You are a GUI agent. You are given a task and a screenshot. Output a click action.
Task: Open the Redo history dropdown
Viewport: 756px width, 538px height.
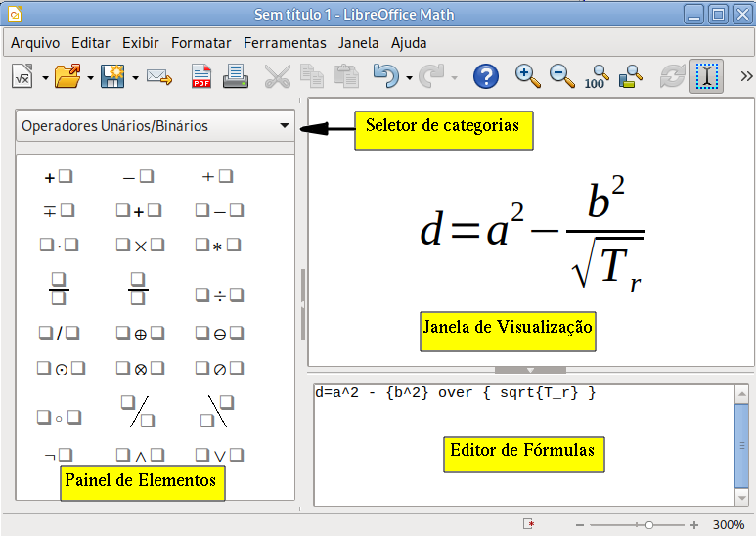tap(454, 77)
